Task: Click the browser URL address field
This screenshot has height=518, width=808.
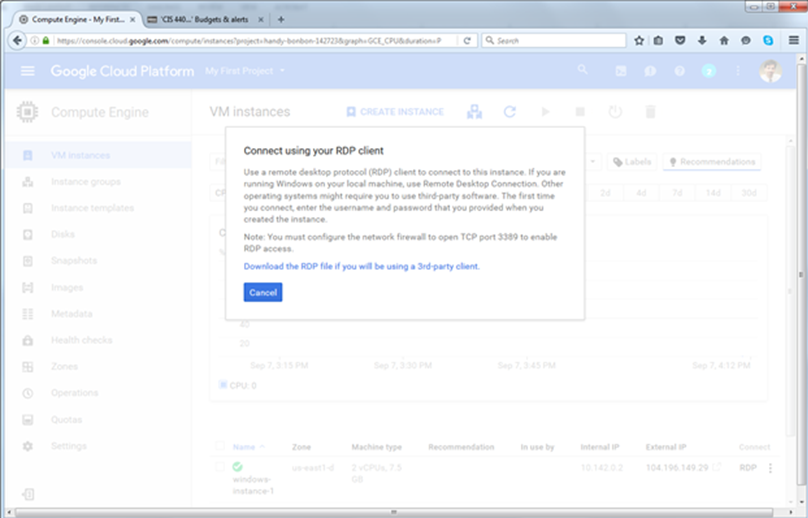Action: click(x=248, y=41)
